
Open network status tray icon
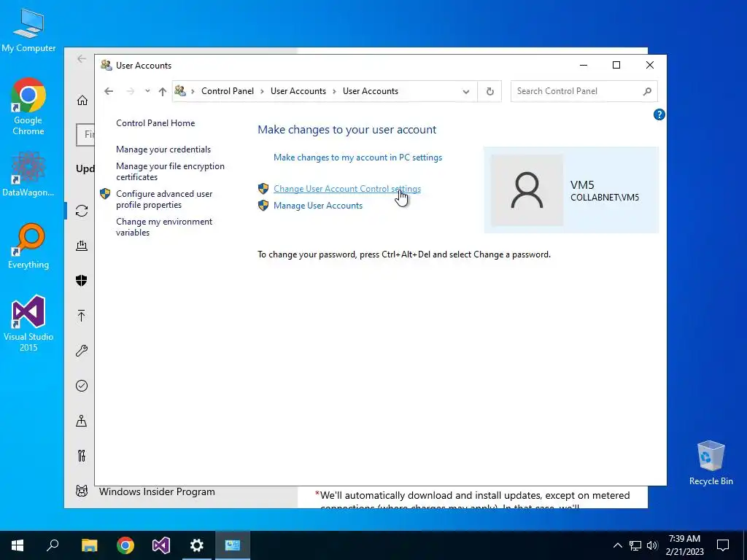tap(635, 545)
